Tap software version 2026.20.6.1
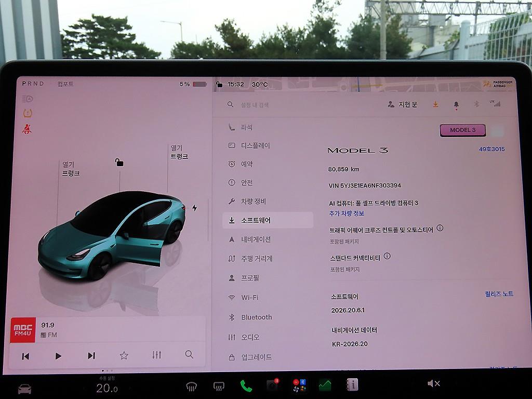This screenshot has width=532, height=399. [x=348, y=310]
